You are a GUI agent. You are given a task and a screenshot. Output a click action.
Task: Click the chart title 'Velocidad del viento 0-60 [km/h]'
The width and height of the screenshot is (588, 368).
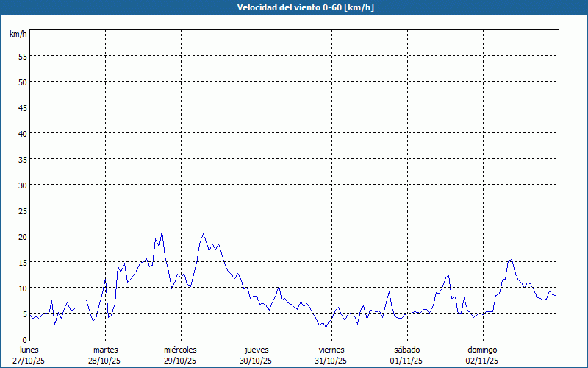pos(294,8)
